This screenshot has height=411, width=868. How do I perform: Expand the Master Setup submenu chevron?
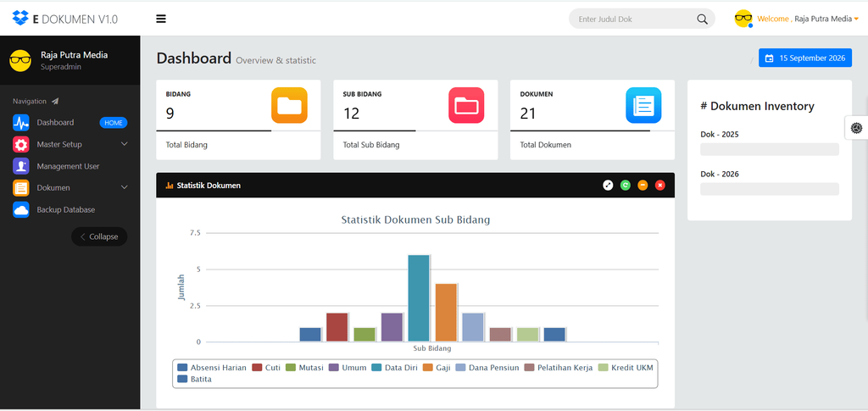(x=125, y=144)
